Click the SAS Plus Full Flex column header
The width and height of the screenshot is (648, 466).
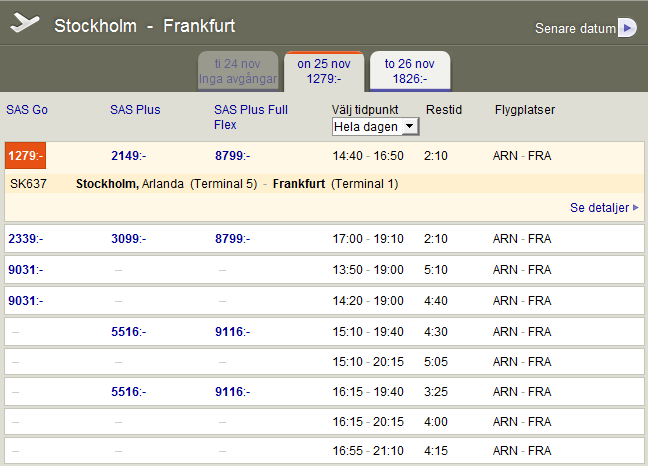pos(250,117)
